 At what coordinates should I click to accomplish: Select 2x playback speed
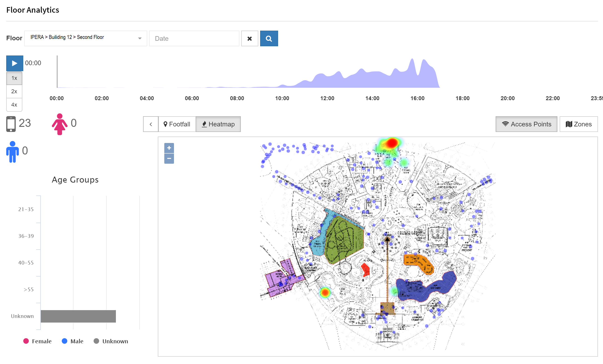point(14,91)
